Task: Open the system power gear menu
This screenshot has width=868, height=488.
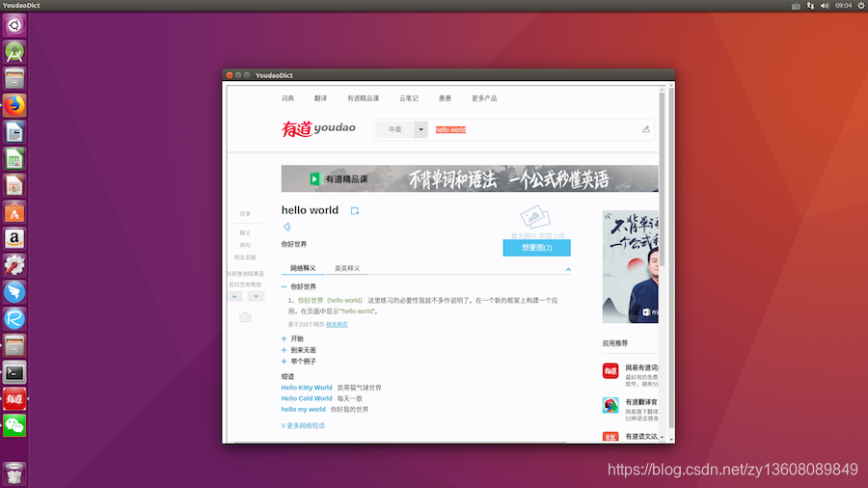Action: [861, 6]
